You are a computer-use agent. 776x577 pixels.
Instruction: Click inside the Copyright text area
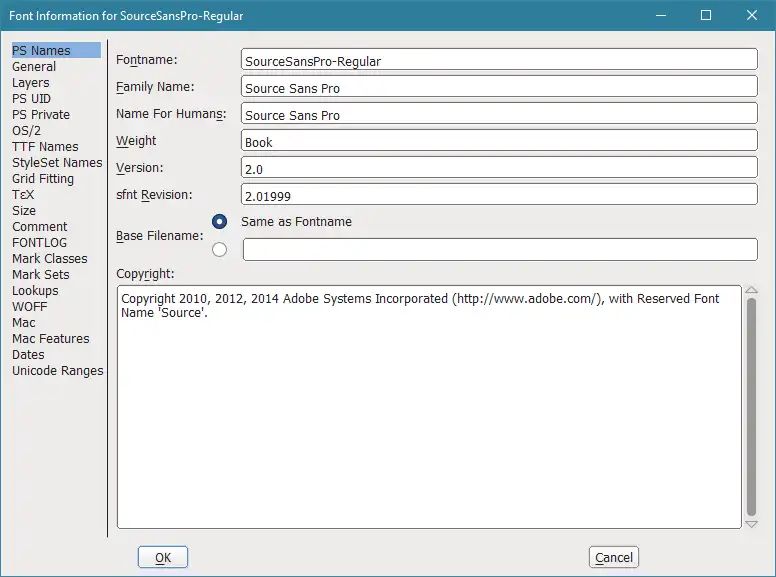pos(429,407)
